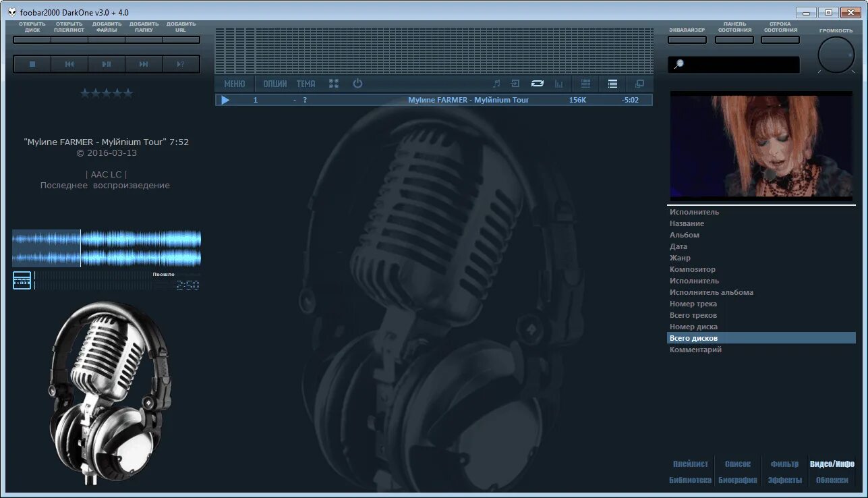Click the AAC LC codec label
This screenshot has height=498, width=868.
[106, 174]
